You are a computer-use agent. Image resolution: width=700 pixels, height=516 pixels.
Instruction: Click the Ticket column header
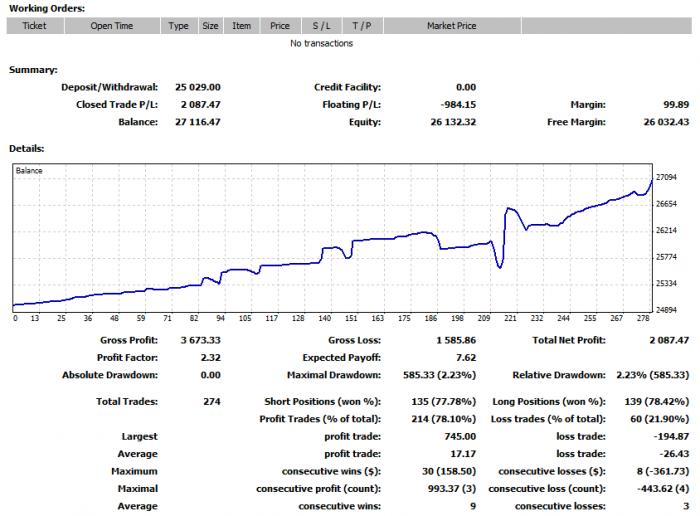coord(35,26)
